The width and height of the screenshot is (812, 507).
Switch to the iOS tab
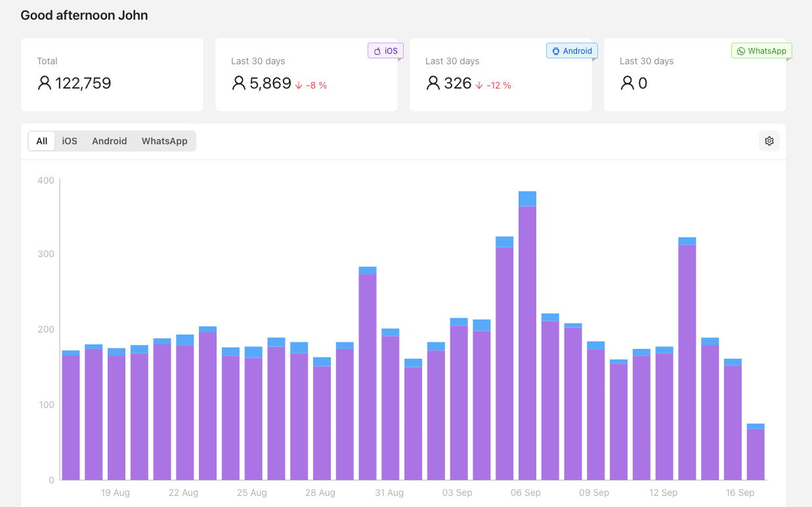[x=70, y=141]
